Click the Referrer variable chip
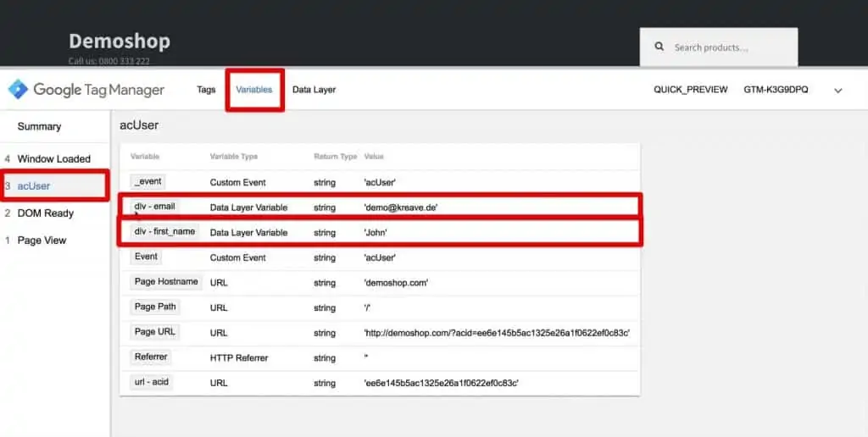The width and height of the screenshot is (868, 437). point(151,357)
